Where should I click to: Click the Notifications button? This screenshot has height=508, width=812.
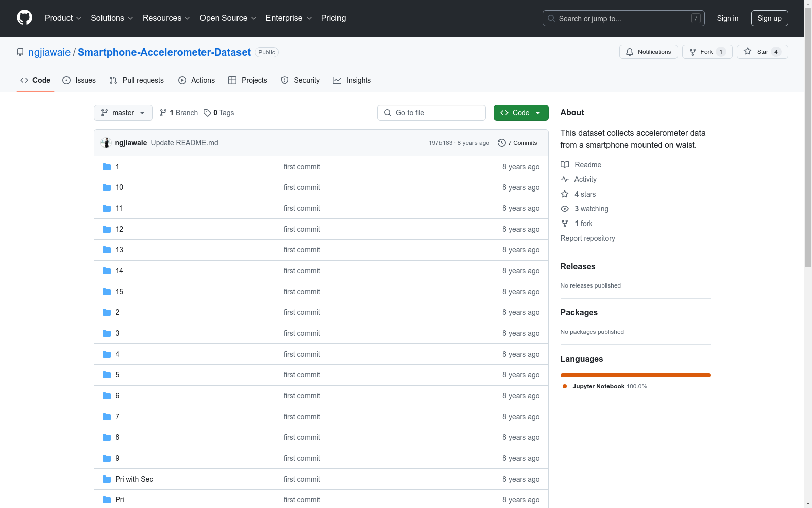click(x=649, y=52)
